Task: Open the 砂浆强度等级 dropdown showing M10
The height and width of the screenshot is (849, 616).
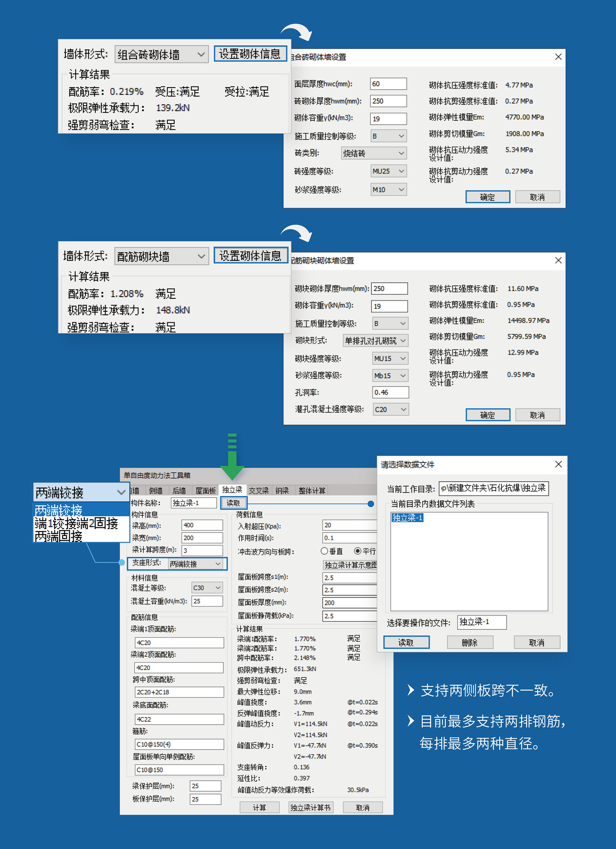Action: click(x=388, y=190)
